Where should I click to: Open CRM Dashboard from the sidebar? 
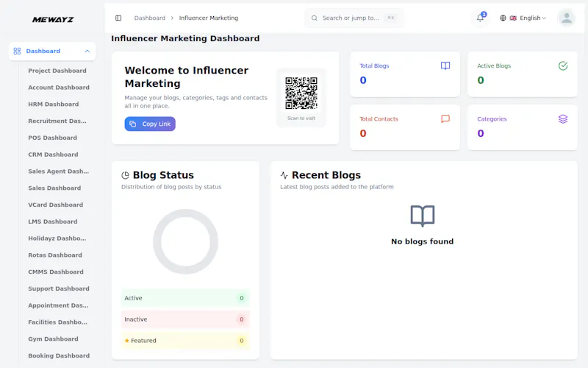coord(53,155)
